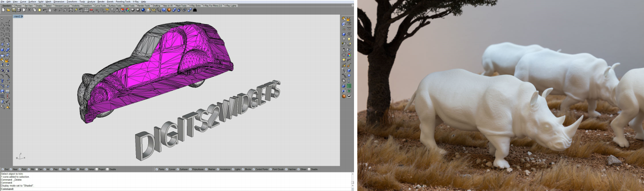
Task: Click the red car icon in toolbar
Action: point(91,10)
